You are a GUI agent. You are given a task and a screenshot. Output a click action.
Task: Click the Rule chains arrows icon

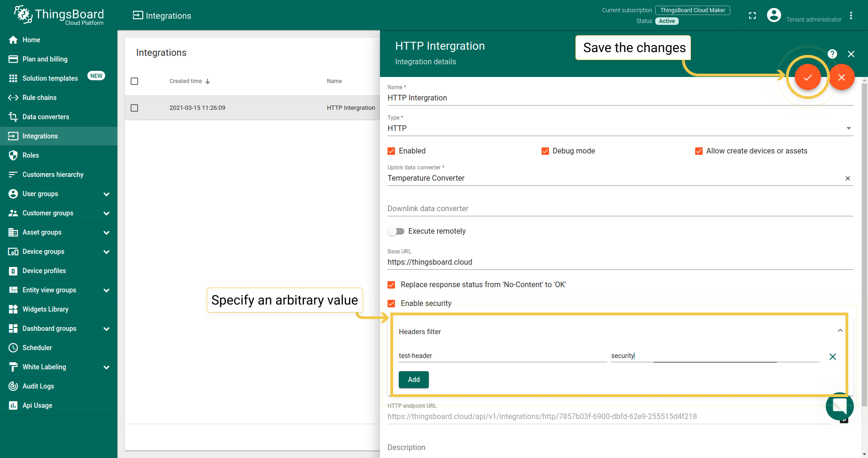(x=13, y=98)
